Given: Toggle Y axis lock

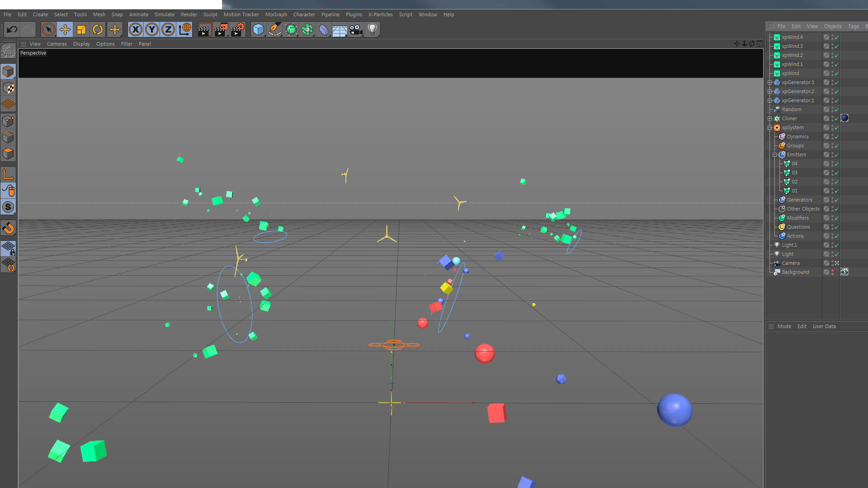Looking at the screenshot, I should pyautogui.click(x=152, y=30).
